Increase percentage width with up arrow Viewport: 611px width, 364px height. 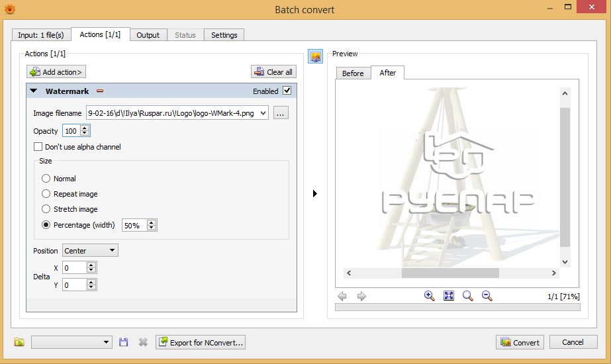click(x=152, y=222)
